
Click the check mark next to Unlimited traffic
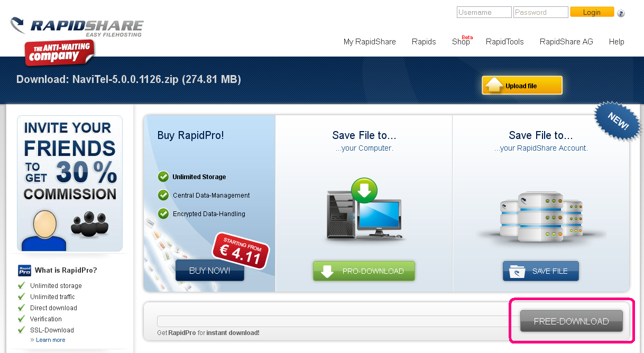tap(22, 296)
